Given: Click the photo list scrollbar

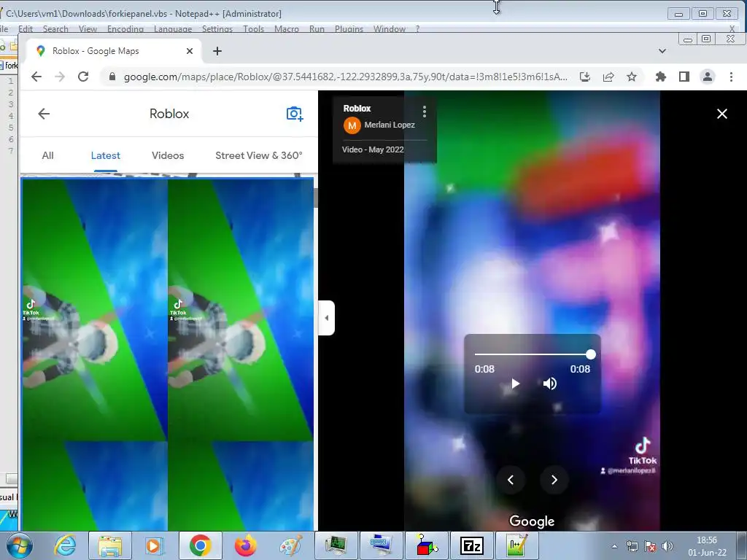Looking at the screenshot, I should [315, 198].
